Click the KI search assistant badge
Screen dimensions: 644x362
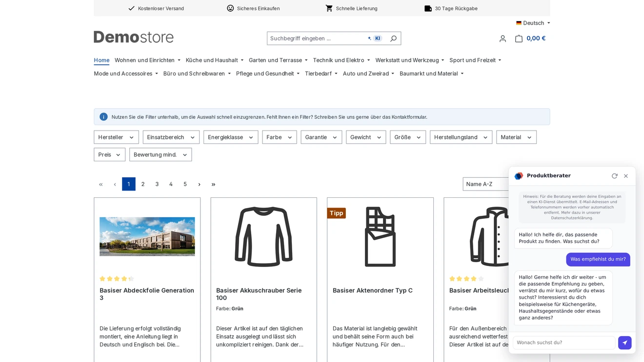point(375,38)
